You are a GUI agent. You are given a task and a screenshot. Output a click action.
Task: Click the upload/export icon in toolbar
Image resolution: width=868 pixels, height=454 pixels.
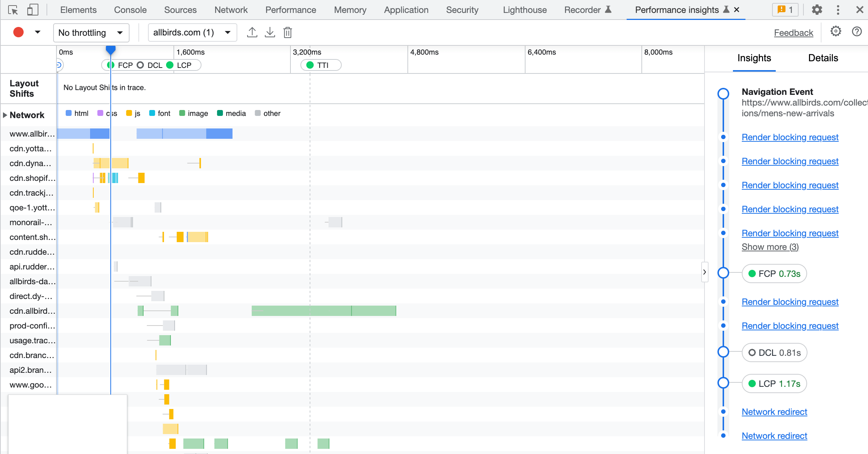tap(252, 33)
